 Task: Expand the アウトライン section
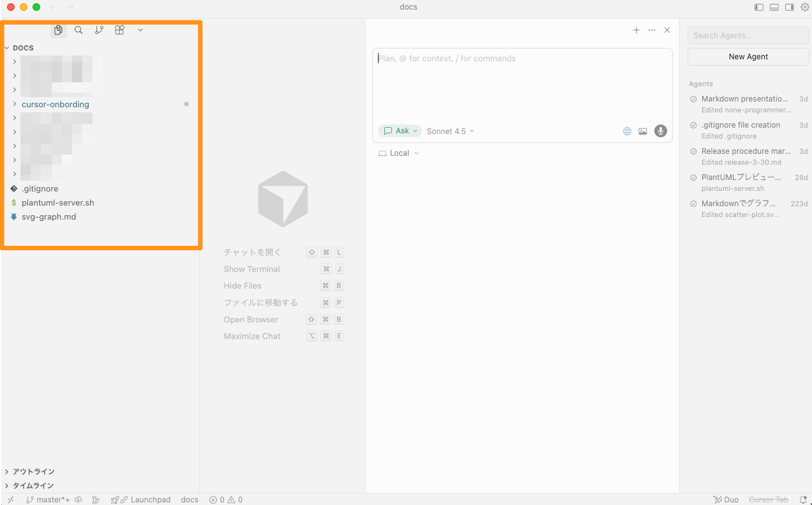(33, 472)
